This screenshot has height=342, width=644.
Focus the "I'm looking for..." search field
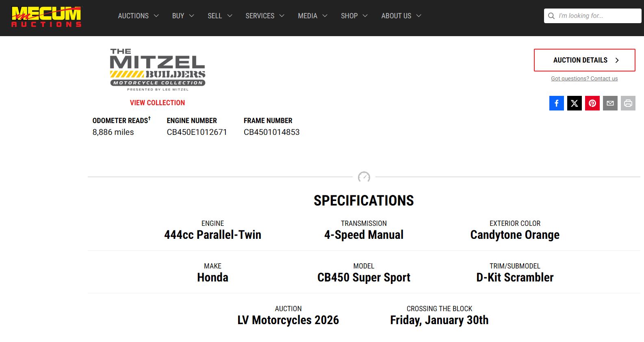pos(597,16)
